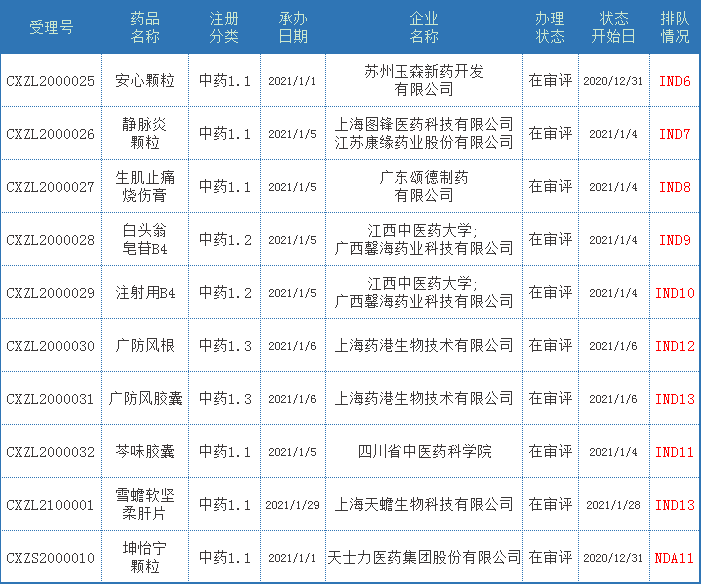Select 中药1.1 in 静脉炎颗粒 row
This screenshot has width=701, height=584.
(x=225, y=134)
